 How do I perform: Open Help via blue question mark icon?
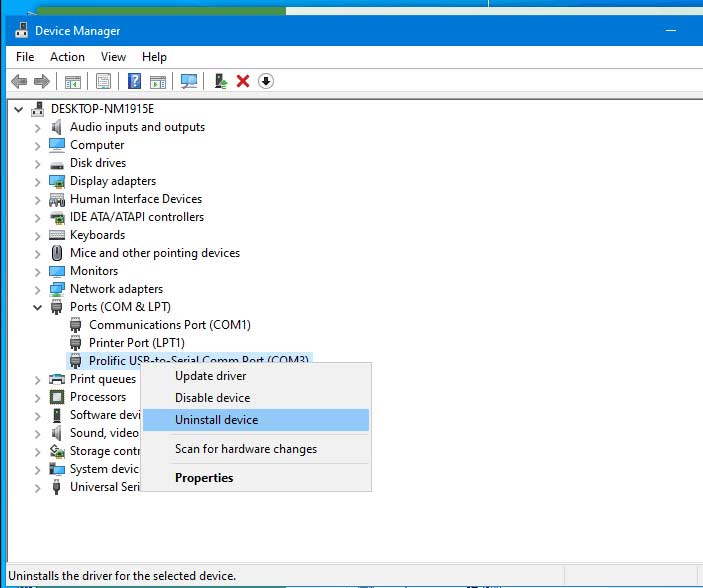pyautogui.click(x=134, y=81)
